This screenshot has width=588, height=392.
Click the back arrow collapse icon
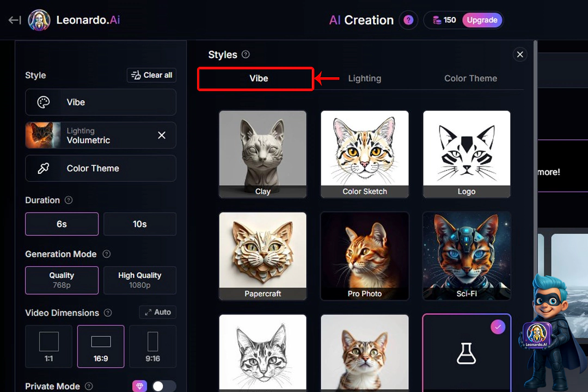pos(15,20)
